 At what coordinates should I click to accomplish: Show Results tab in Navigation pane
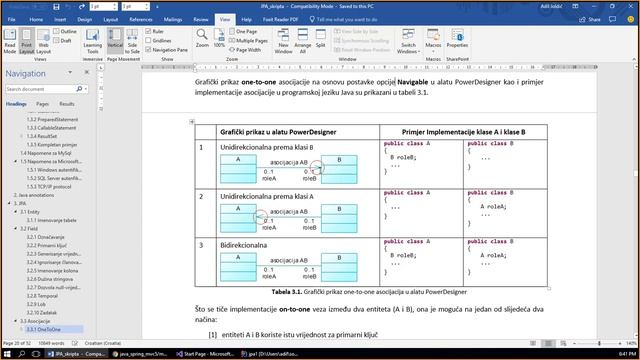point(67,104)
